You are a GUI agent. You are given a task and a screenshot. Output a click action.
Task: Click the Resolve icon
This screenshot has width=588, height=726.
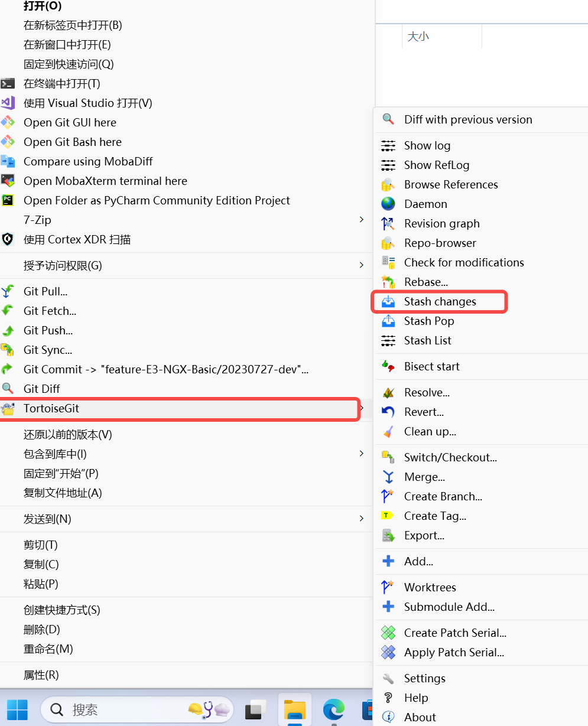pyautogui.click(x=388, y=392)
